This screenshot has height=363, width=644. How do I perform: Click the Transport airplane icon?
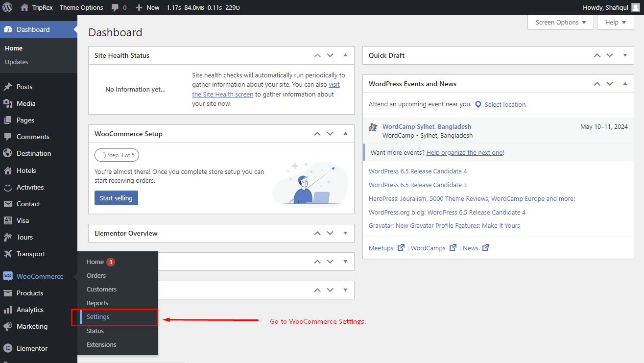tap(8, 254)
